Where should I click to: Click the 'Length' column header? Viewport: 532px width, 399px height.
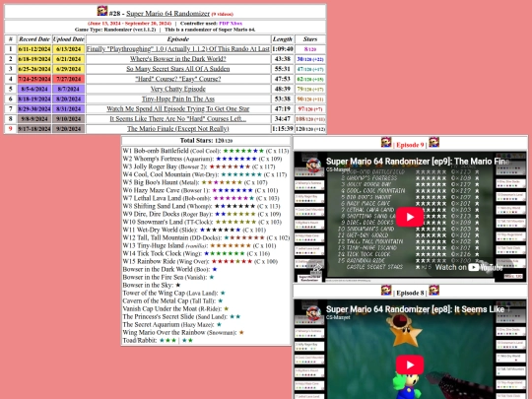pos(283,39)
